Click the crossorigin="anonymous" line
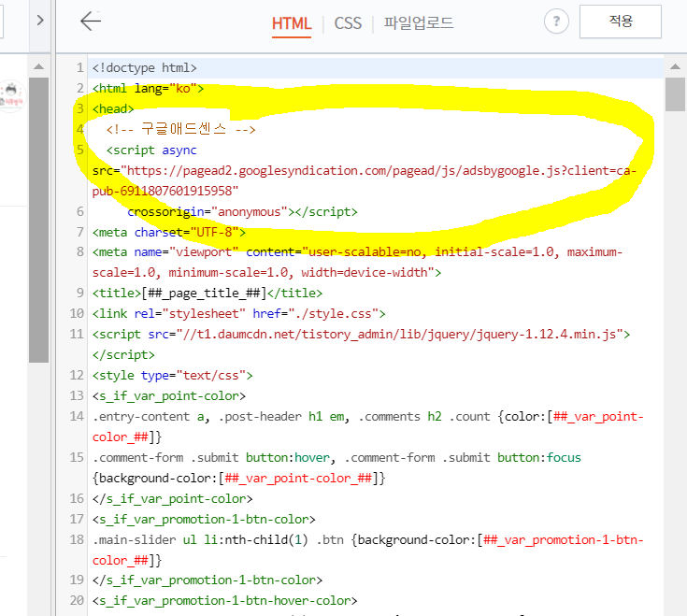The image size is (687, 616). click(x=242, y=212)
